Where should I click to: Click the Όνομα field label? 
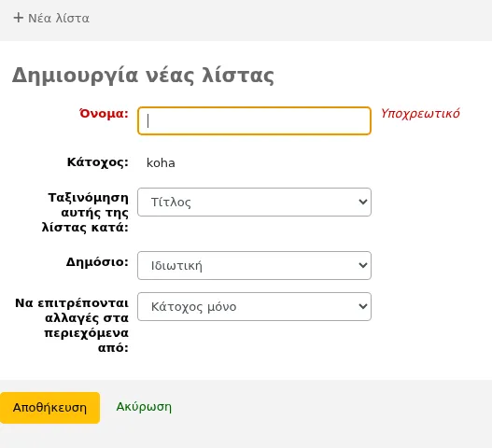point(104,113)
